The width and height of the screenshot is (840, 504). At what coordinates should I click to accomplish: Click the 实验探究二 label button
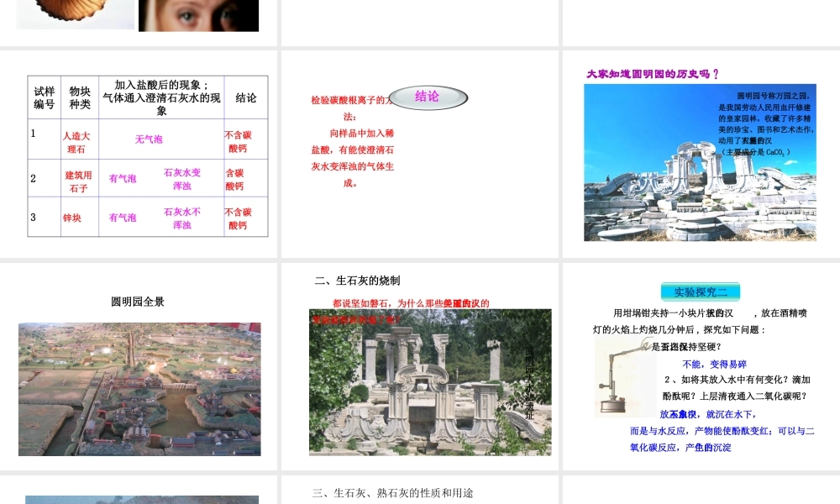click(701, 292)
